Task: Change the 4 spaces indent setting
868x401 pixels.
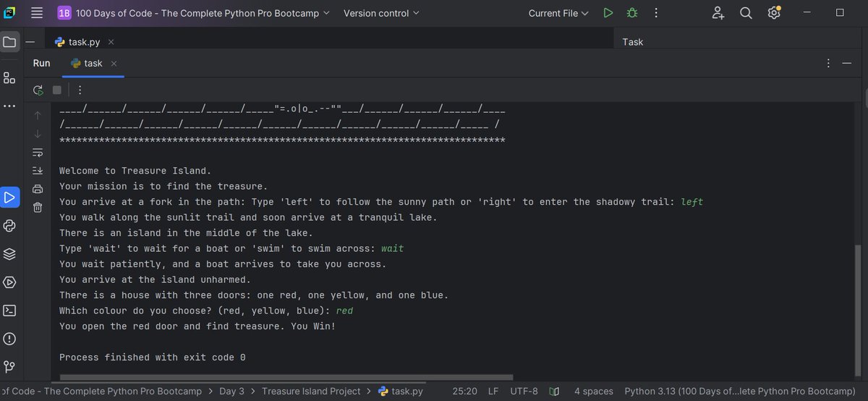Action: [593, 391]
